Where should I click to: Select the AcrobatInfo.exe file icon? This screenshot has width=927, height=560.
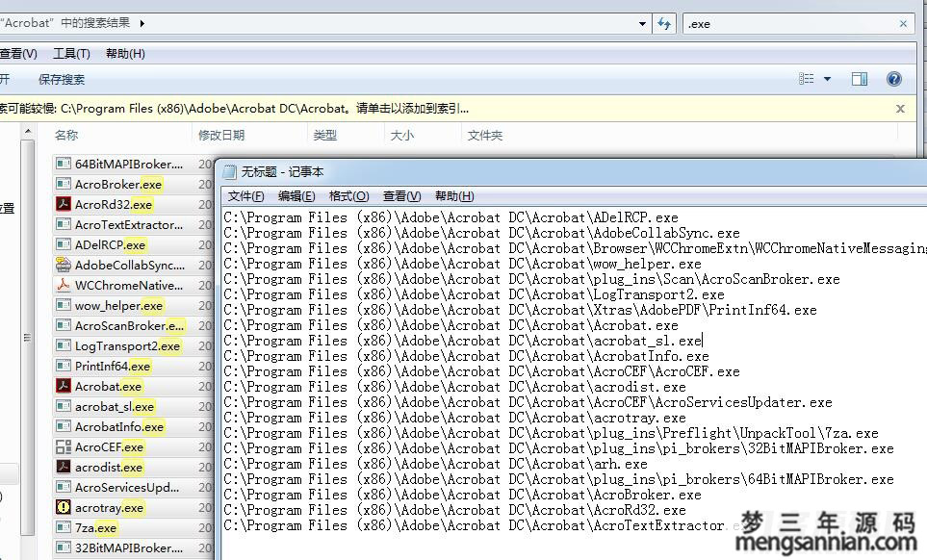coord(64,426)
